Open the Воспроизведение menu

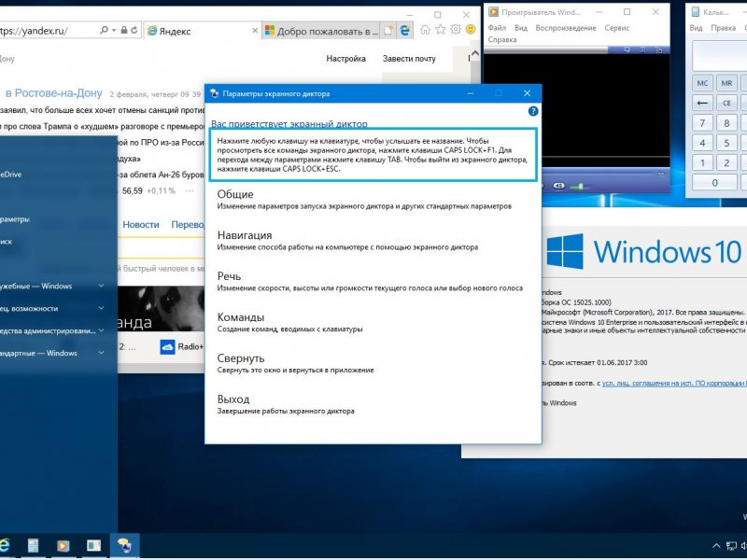point(566,28)
